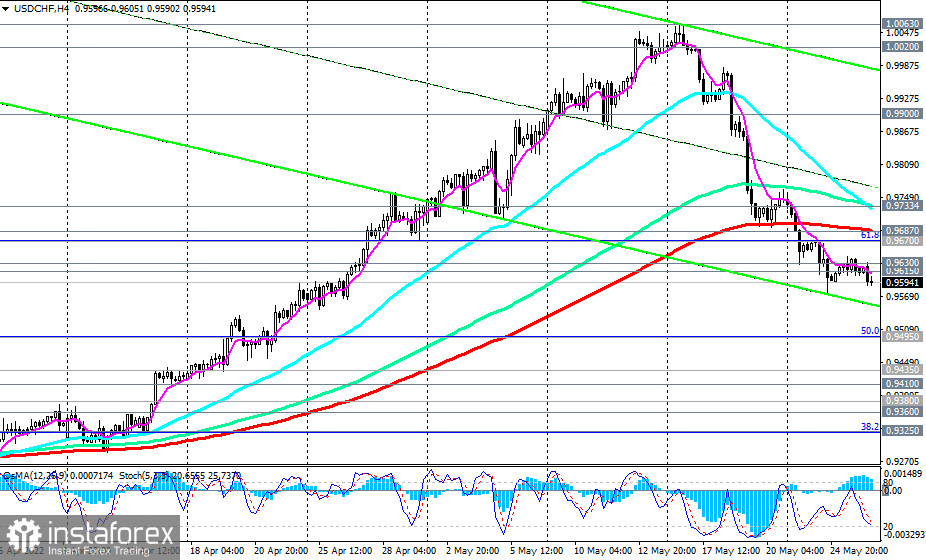Image resolution: width=926 pixels, height=560 pixels.
Task: Select the 0.96870 price level label
Action: click(902, 230)
